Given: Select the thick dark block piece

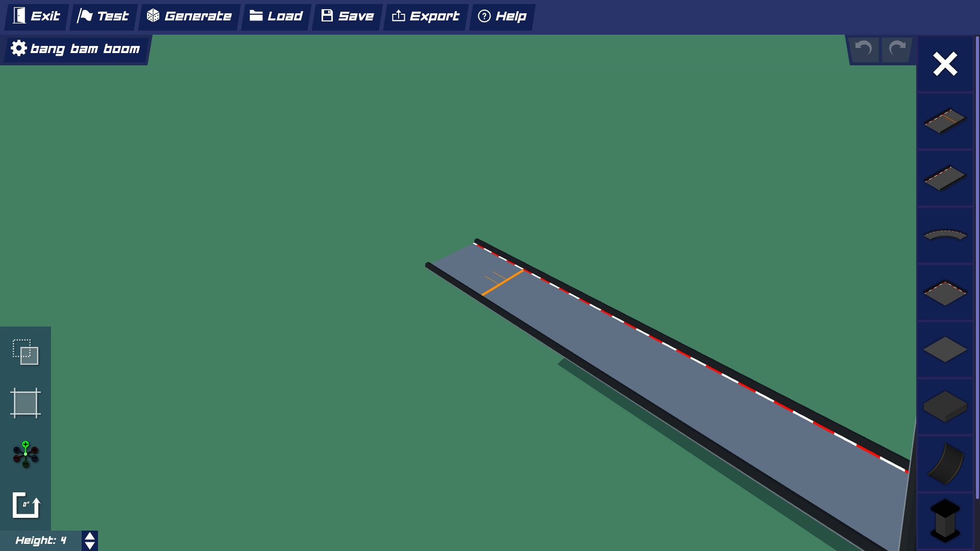Looking at the screenshot, I should (945, 407).
